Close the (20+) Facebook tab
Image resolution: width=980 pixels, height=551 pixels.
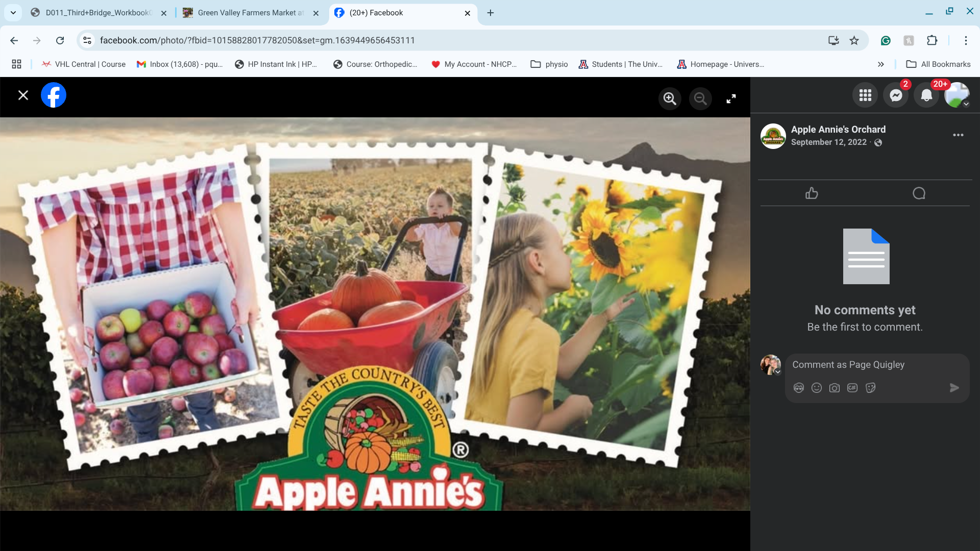point(468,13)
